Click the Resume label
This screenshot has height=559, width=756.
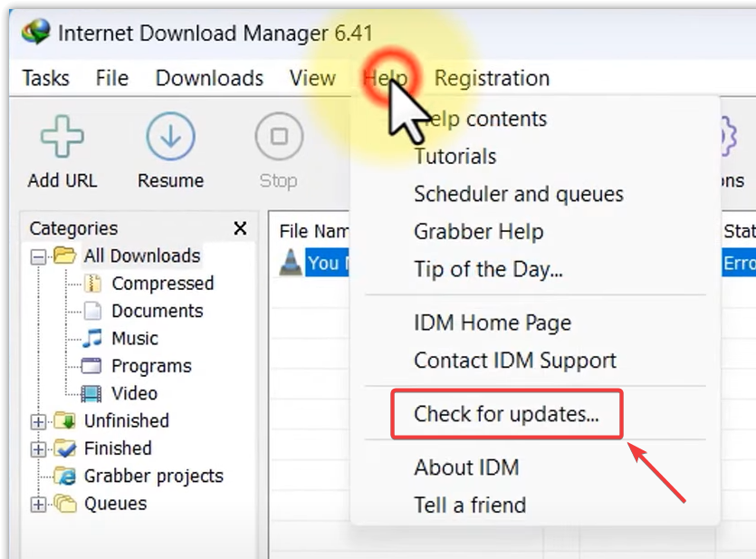[x=171, y=180]
